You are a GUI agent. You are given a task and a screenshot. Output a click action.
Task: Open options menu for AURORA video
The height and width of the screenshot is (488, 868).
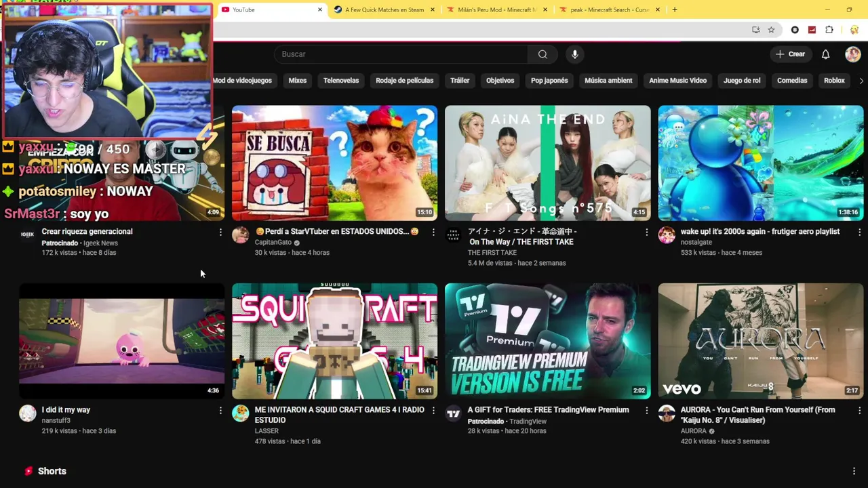859,411
